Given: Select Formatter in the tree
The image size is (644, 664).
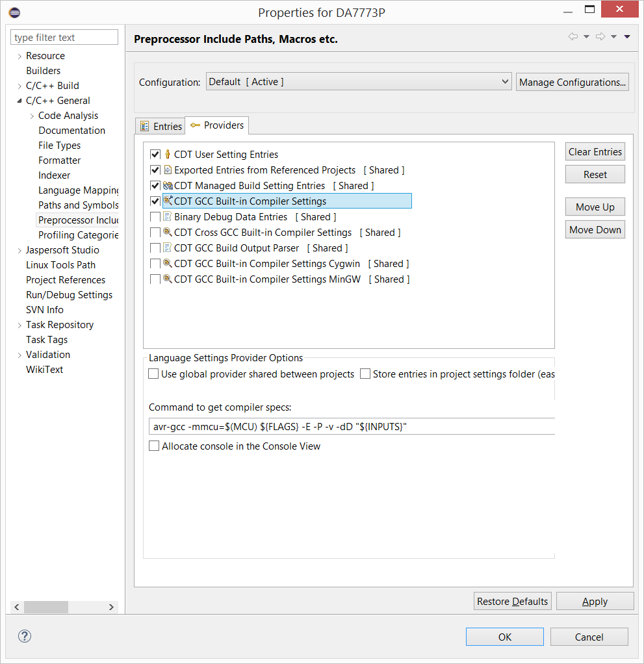Looking at the screenshot, I should point(59,160).
